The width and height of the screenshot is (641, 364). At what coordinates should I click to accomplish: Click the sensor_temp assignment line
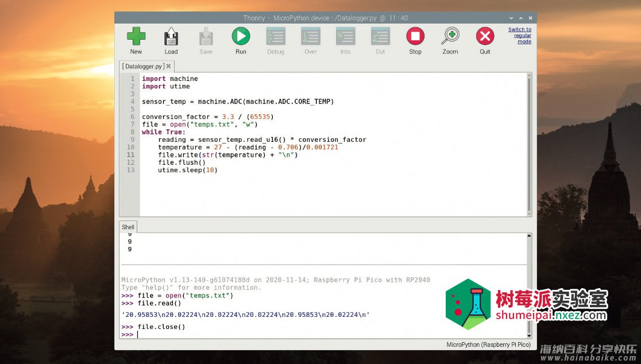coord(238,102)
